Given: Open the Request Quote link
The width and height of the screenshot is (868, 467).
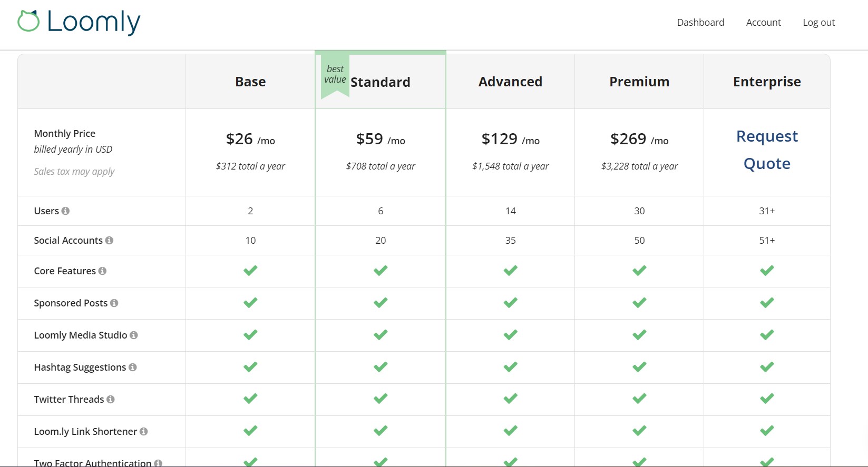Looking at the screenshot, I should (x=767, y=150).
